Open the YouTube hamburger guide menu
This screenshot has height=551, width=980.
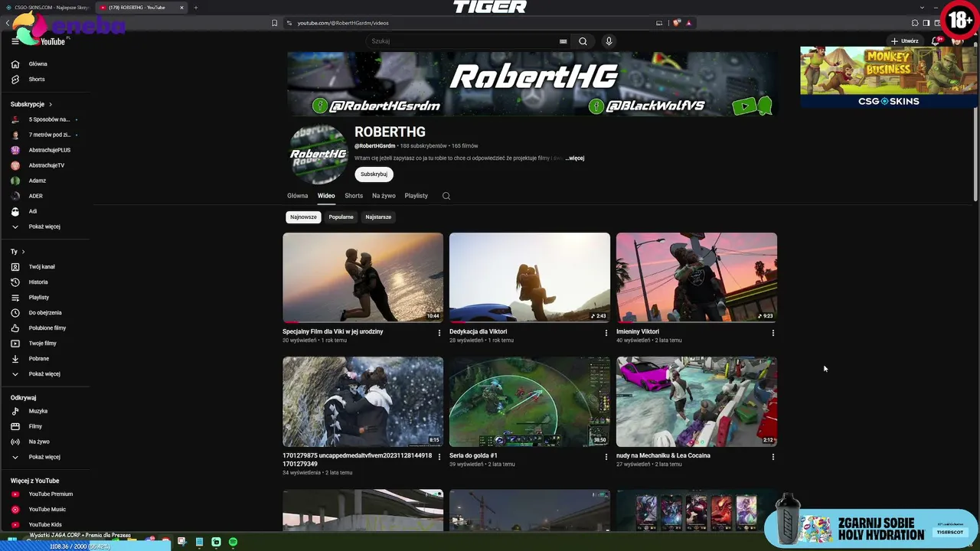15,41
